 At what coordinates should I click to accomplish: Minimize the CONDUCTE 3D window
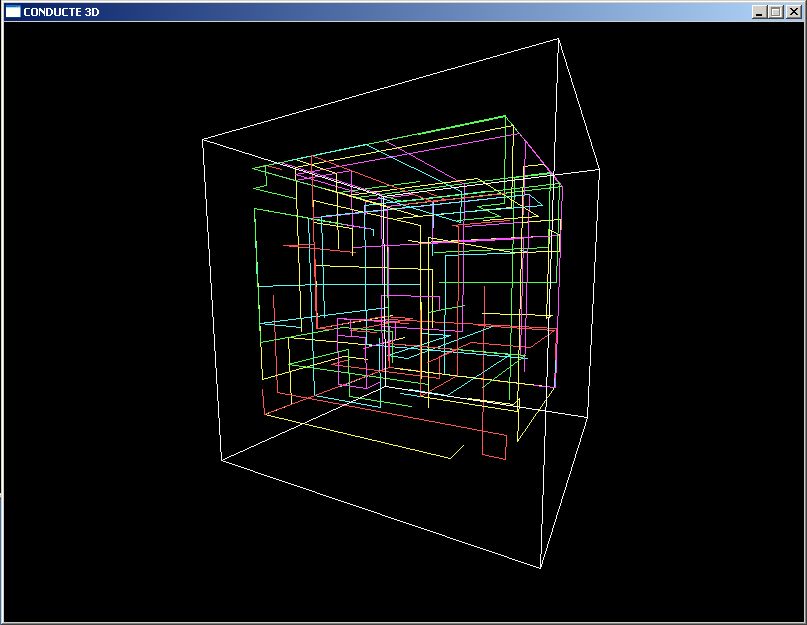759,12
